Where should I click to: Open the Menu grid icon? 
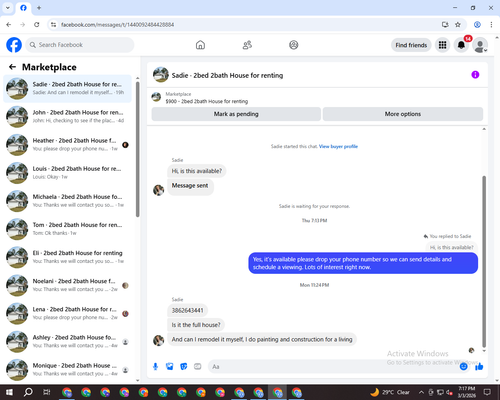point(442,45)
